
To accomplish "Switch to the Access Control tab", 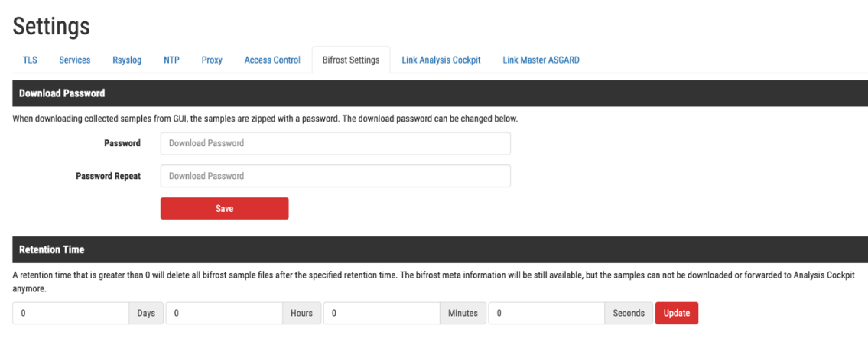I will pyautogui.click(x=272, y=60).
